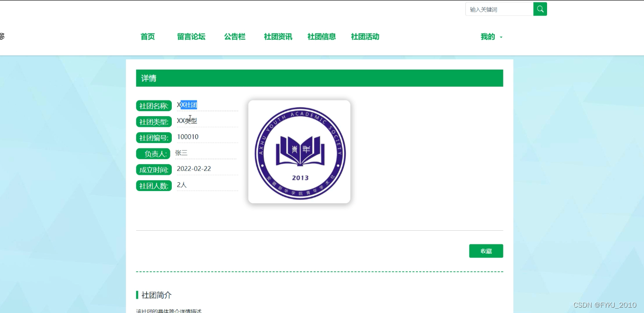644x313 pixels.
Task: Click the 社团人数 label
Action: pos(154,186)
